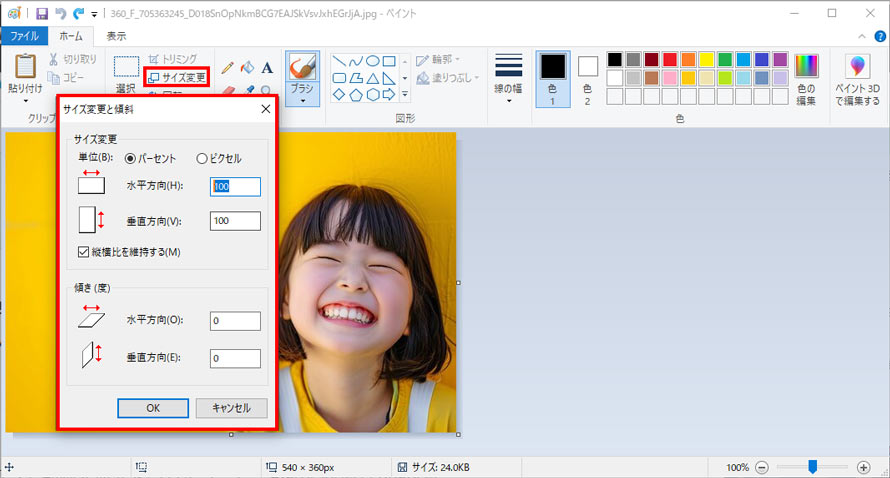The image size is (890, 478).
Task: Click the Undo icon in title bar
Action: point(61,13)
